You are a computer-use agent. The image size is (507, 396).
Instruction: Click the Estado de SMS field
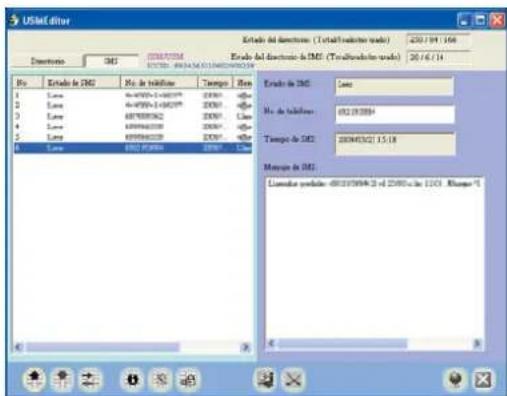tap(395, 86)
